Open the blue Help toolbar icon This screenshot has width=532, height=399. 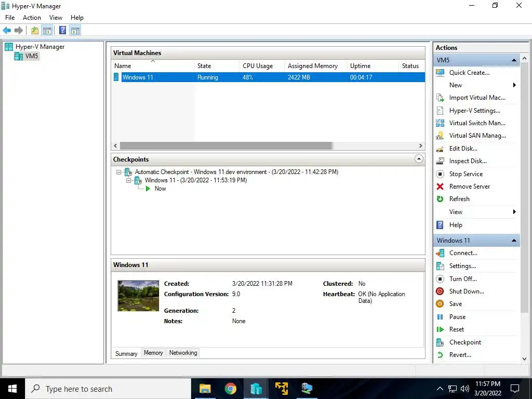click(63, 31)
